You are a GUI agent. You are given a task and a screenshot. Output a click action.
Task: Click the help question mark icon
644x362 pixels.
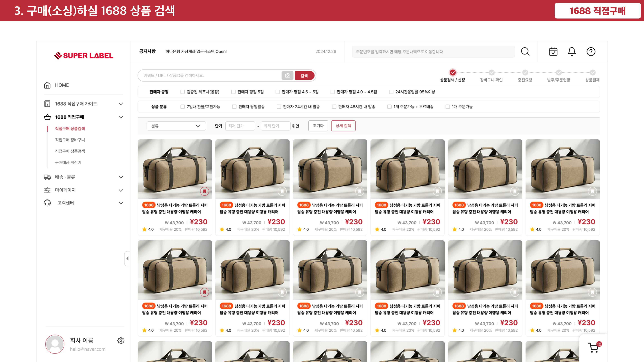[591, 52]
